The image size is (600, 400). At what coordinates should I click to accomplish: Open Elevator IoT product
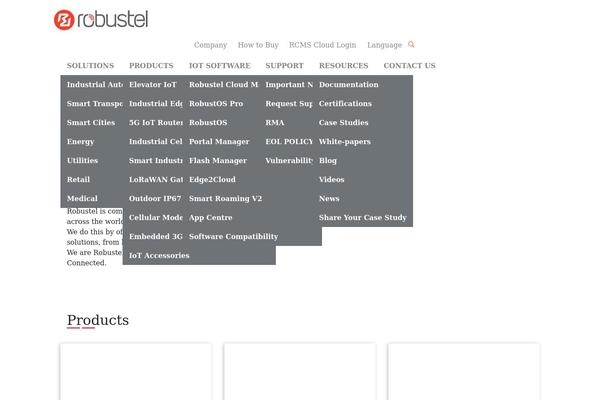click(153, 85)
